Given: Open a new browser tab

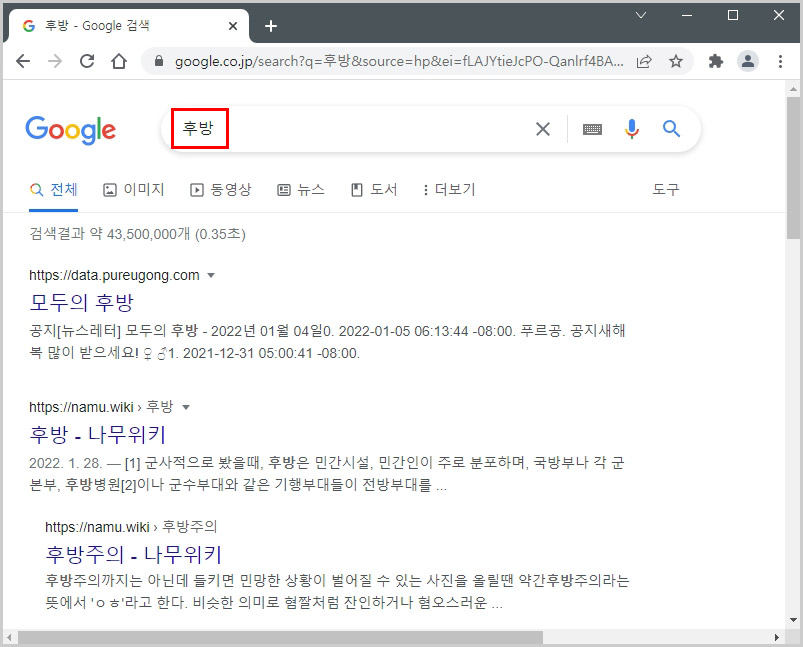Looking at the screenshot, I should click(x=271, y=26).
